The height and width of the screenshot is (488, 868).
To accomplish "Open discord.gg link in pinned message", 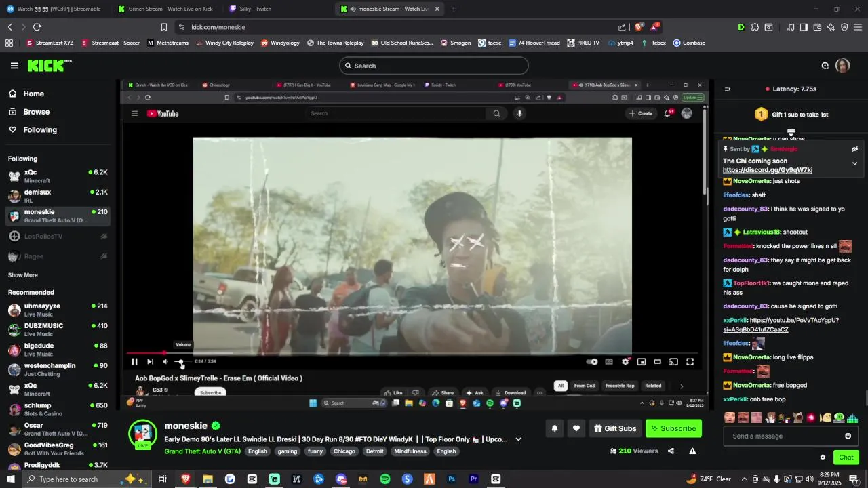I will (768, 170).
